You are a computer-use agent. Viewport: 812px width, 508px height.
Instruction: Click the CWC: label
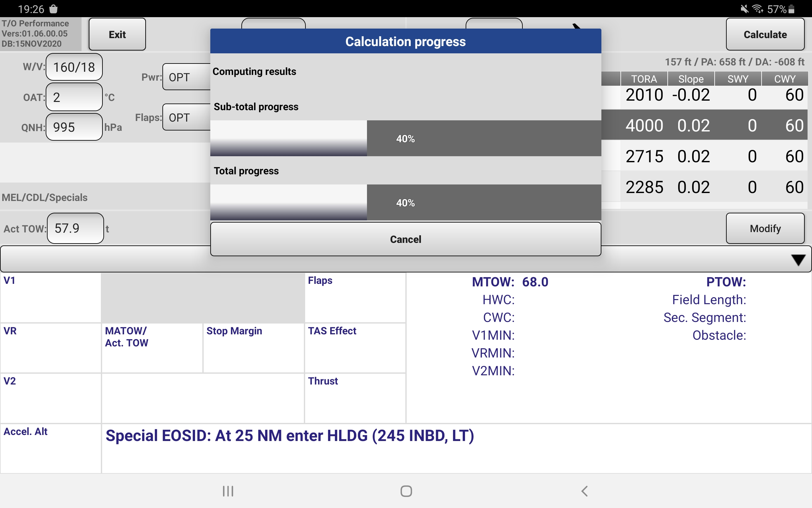[x=499, y=317]
